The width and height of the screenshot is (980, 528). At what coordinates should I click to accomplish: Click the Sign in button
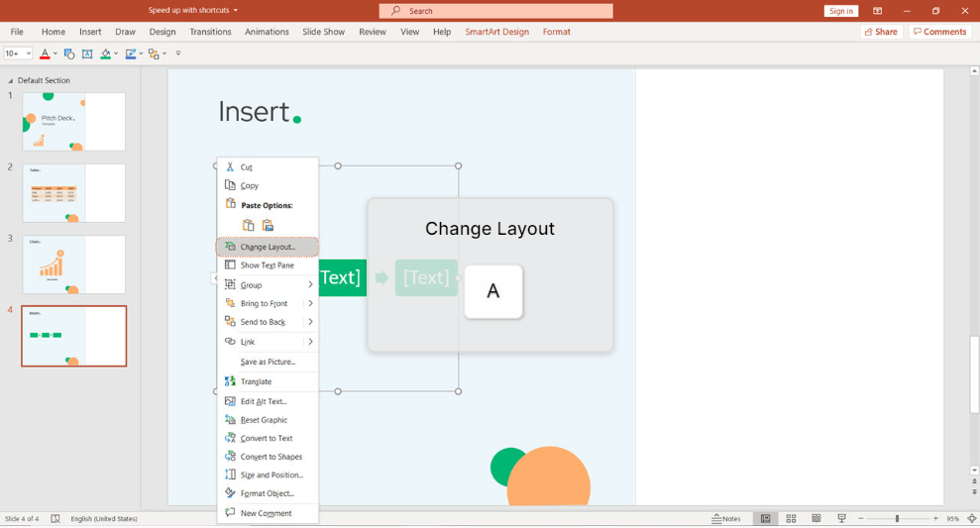pyautogui.click(x=840, y=11)
